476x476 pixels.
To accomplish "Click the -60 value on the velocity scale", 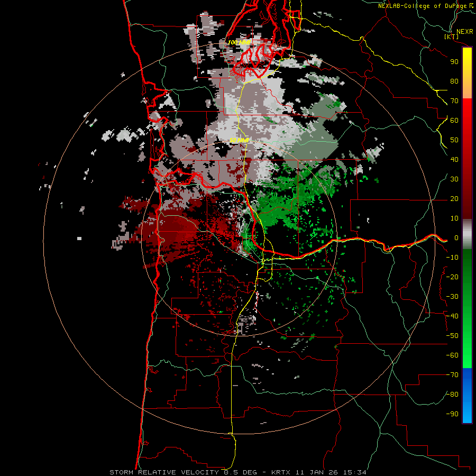I will click(452, 355).
